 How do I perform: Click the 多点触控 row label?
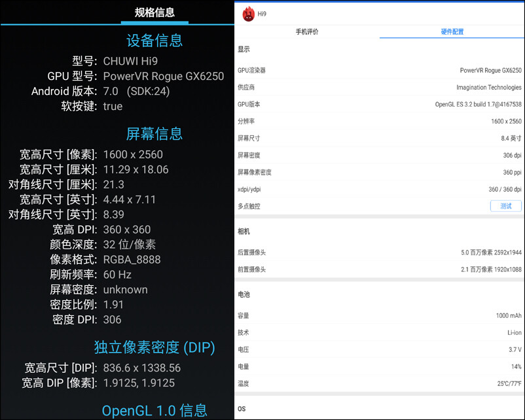pos(249,206)
